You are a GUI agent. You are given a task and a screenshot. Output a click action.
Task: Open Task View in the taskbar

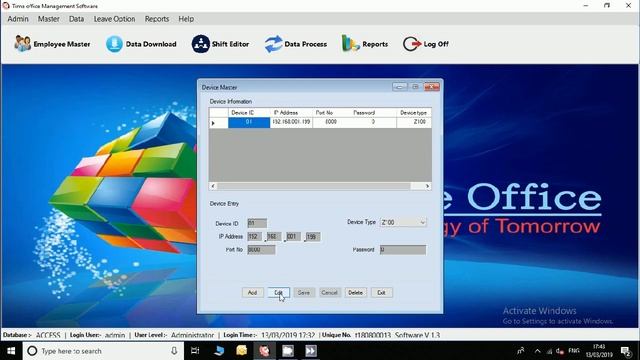pyautogui.click(x=195, y=351)
